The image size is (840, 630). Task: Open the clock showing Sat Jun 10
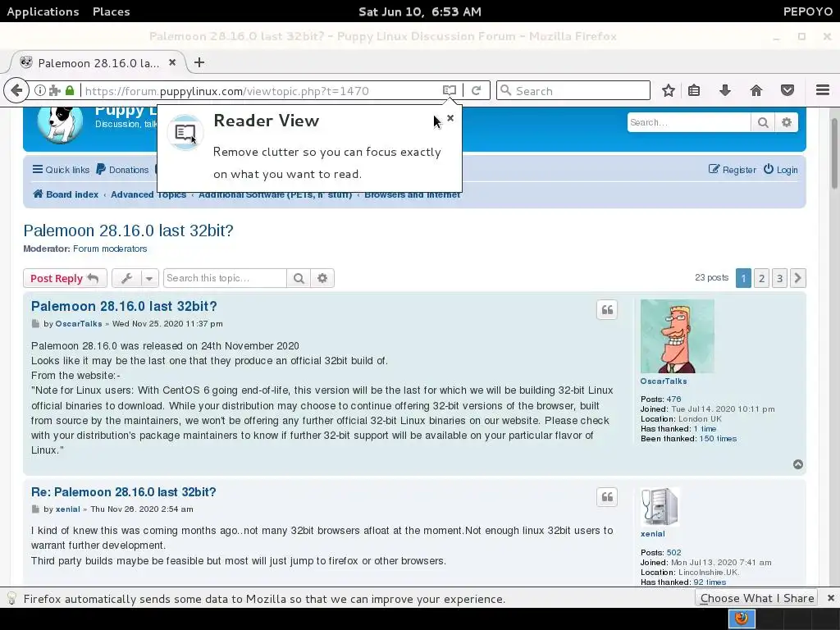click(x=420, y=11)
